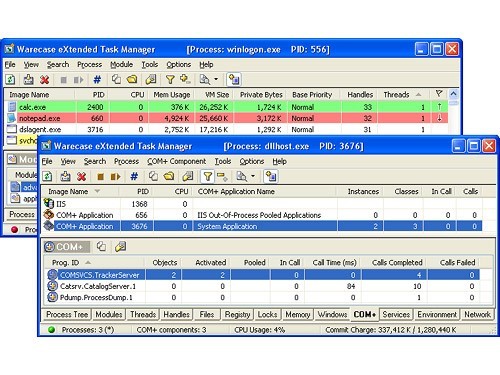Click blue # icon in winlogon.exe toolbar

[x=97, y=79]
